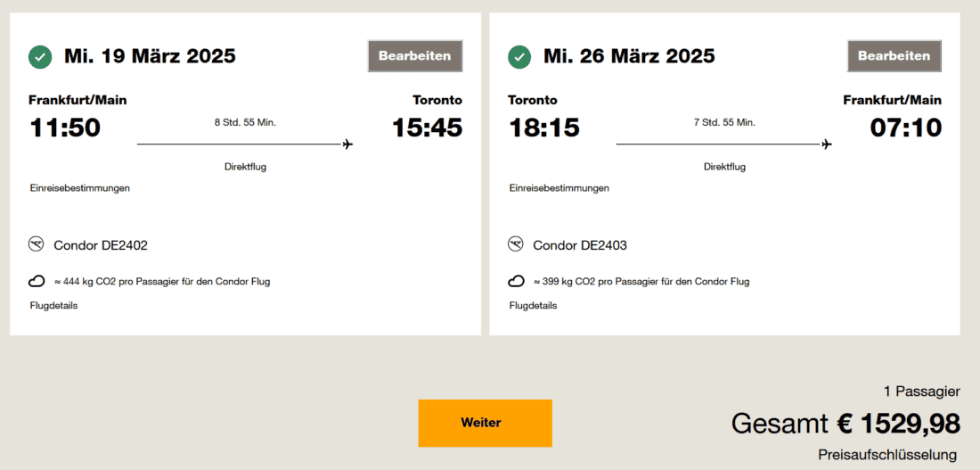Open Einreisebestimmungen for the Frankfurt to Toronto flight
Image resolution: width=980 pixels, height=470 pixels.
(80, 188)
